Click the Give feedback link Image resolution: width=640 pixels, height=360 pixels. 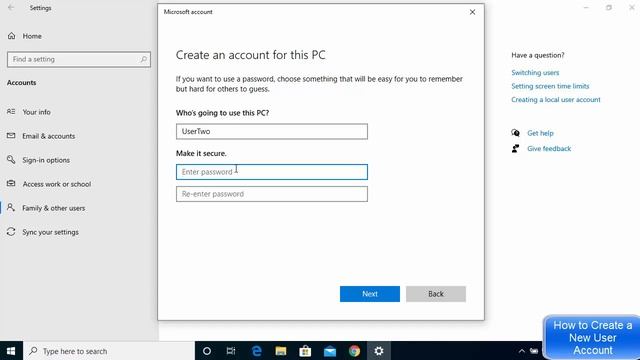tap(549, 149)
